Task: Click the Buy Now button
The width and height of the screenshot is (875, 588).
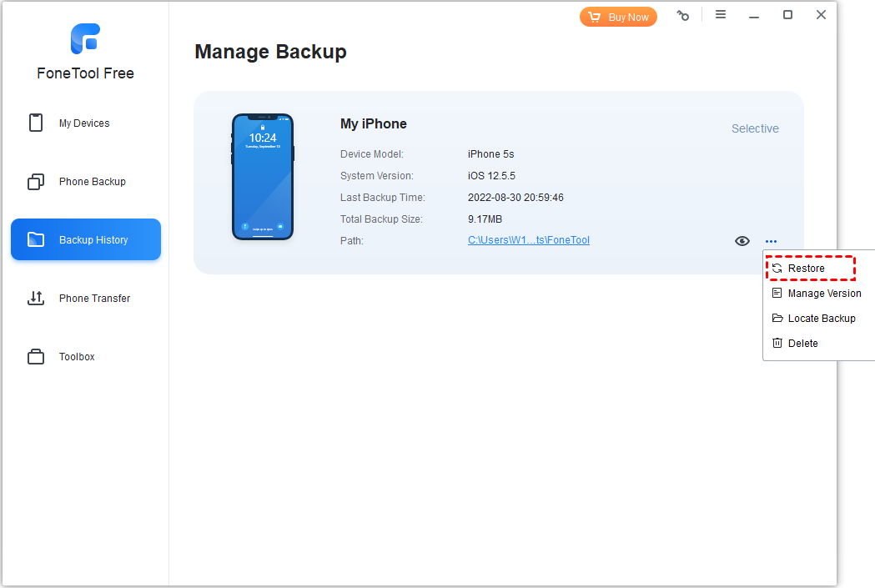Action: [x=618, y=16]
